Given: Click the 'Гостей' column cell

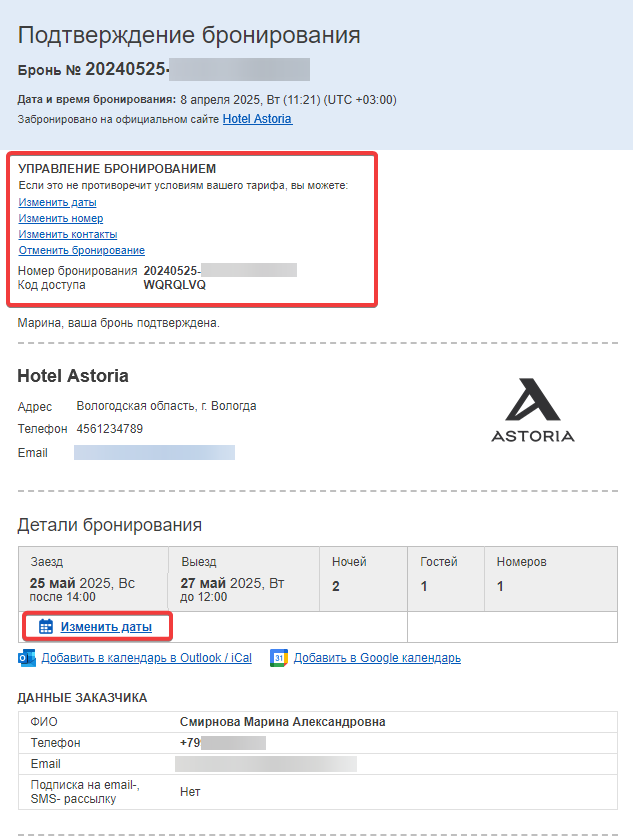Looking at the screenshot, I should [x=446, y=579].
